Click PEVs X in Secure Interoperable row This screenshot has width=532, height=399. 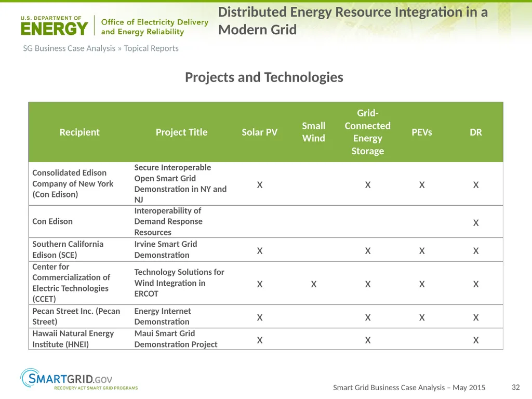[422, 185]
